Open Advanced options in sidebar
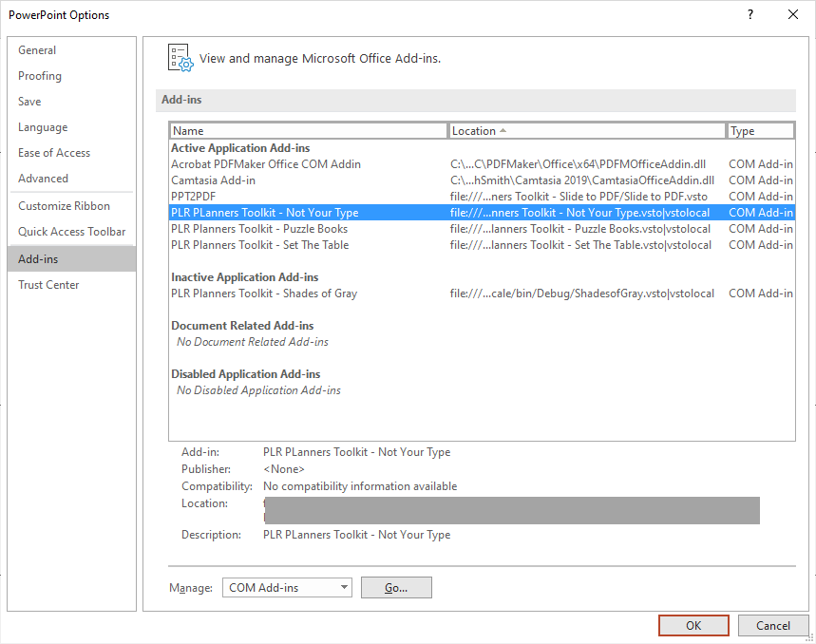Screen dimensions: 816x644 (x=43, y=179)
